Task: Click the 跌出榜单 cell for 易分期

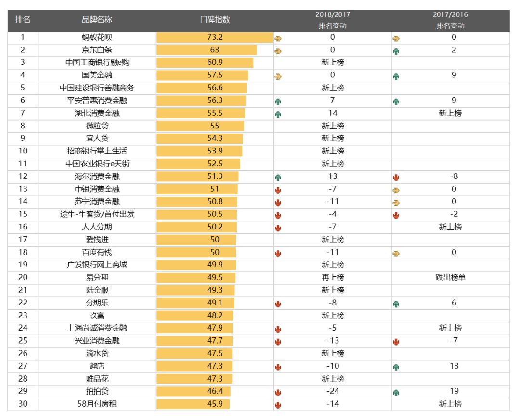Action: 450,278
